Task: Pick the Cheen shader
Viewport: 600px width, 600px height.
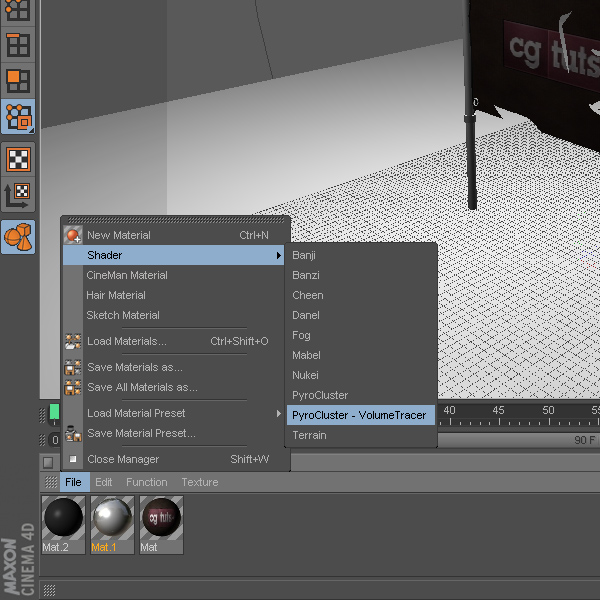Action: pyautogui.click(x=361, y=295)
